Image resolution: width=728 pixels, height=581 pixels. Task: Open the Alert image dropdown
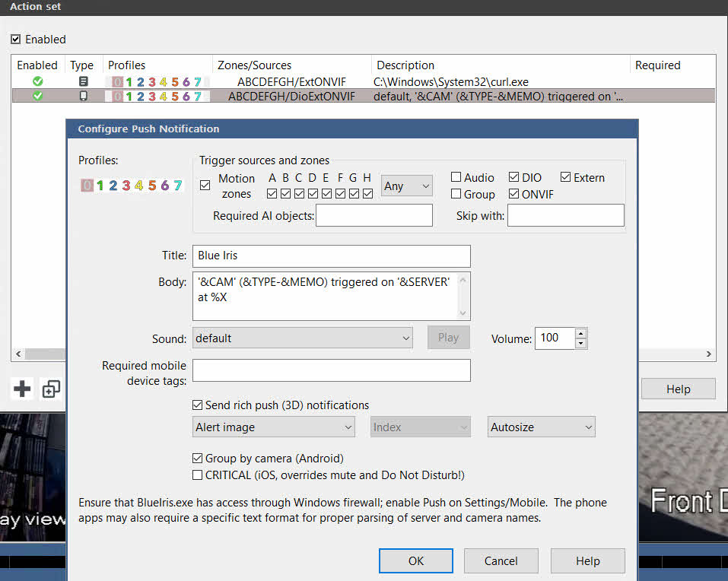(x=274, y=427)
